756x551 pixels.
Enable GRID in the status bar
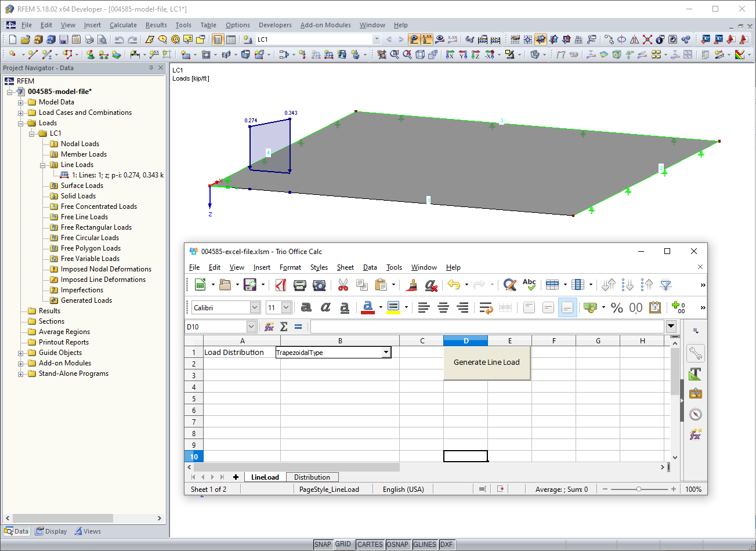343,544
